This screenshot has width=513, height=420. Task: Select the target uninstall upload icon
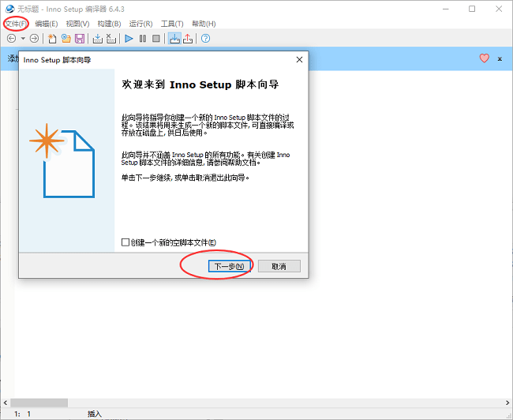pos(188,39)
